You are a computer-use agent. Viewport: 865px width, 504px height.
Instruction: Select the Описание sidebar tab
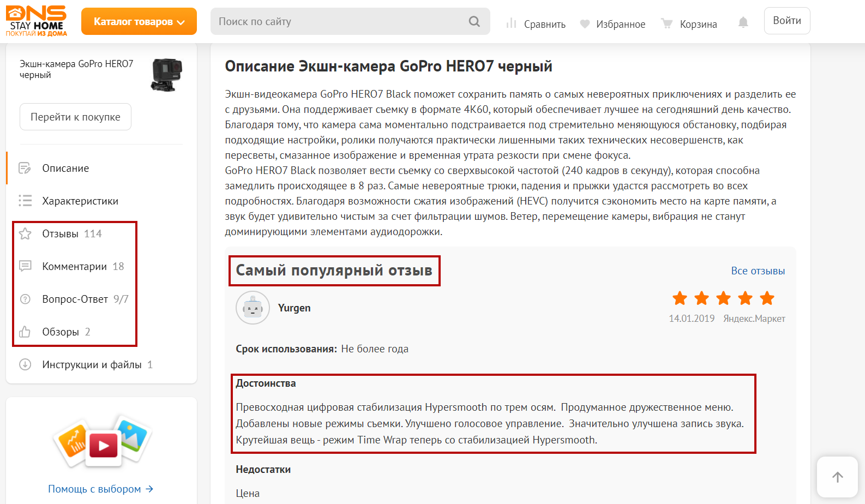65,168
